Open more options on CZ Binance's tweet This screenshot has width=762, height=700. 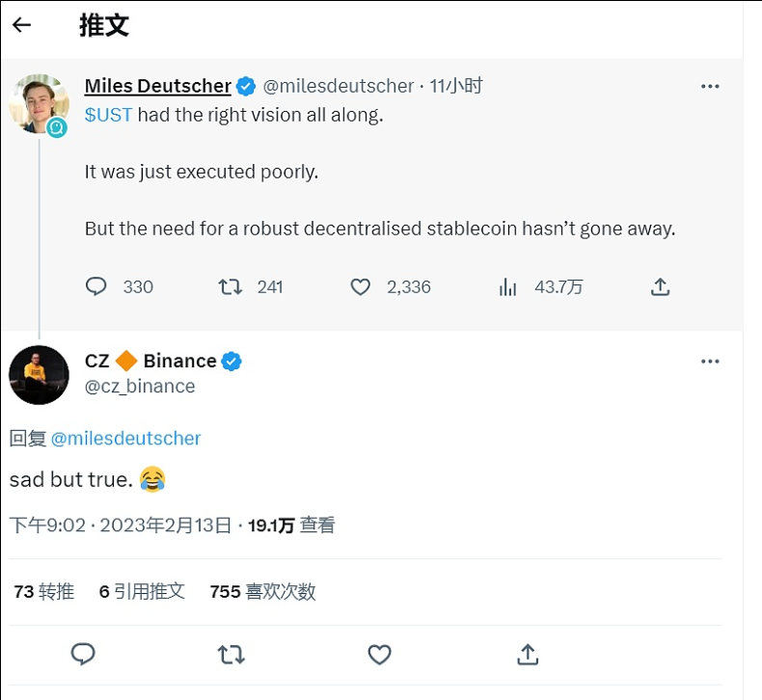point(710,362)
